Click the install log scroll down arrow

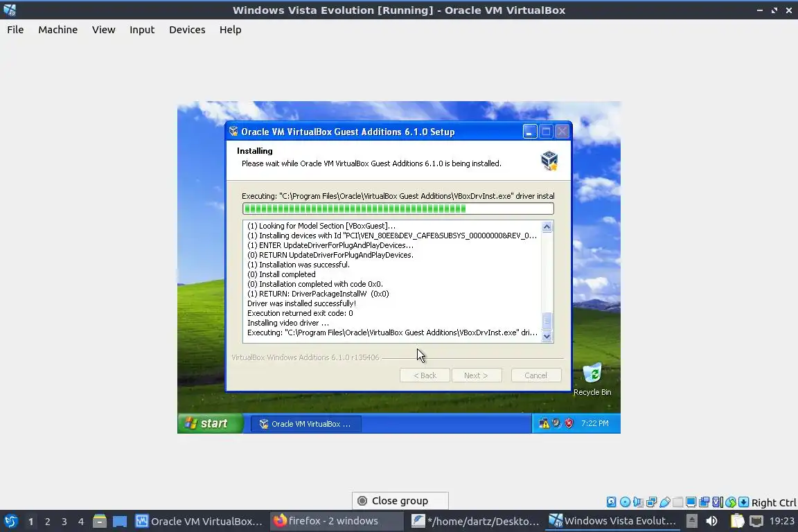[547, 336]
